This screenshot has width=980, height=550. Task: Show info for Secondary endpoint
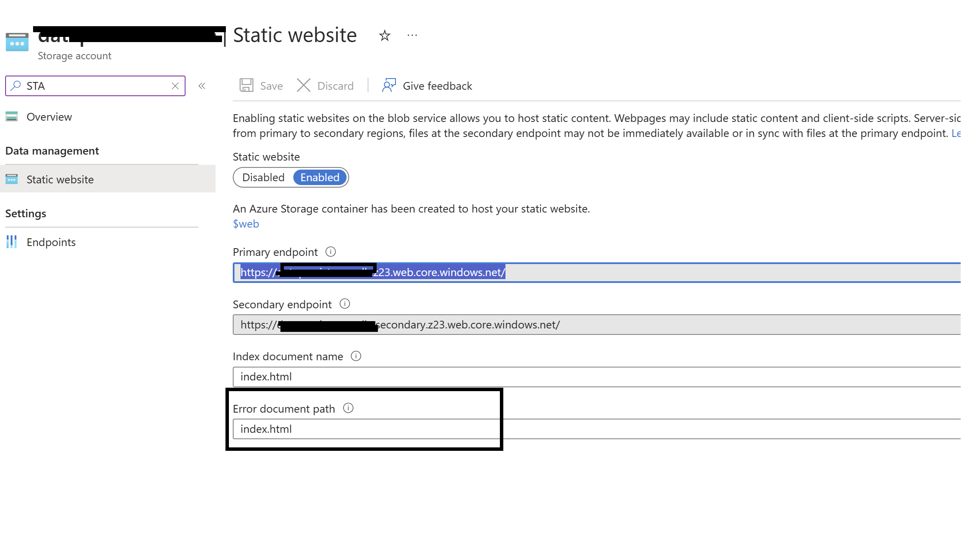345,304
